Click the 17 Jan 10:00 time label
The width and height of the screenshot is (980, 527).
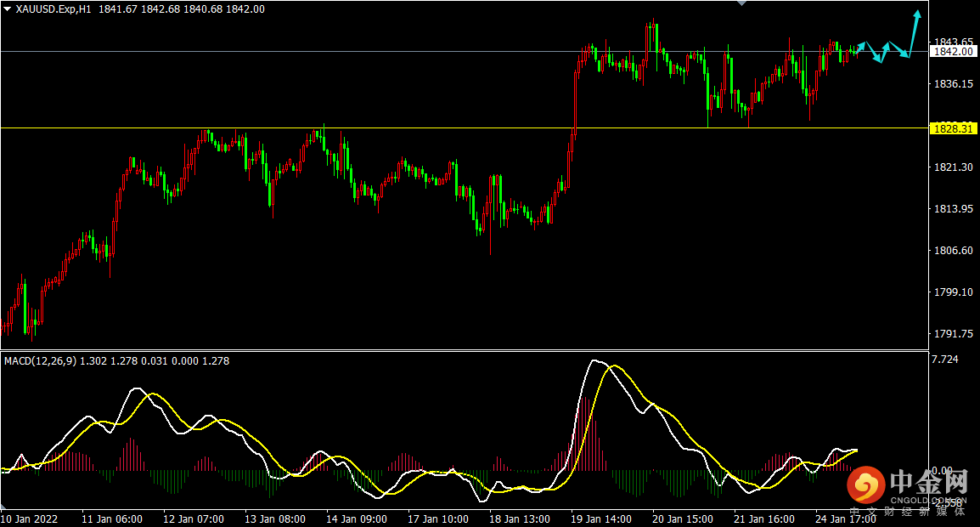click(438, 518)
